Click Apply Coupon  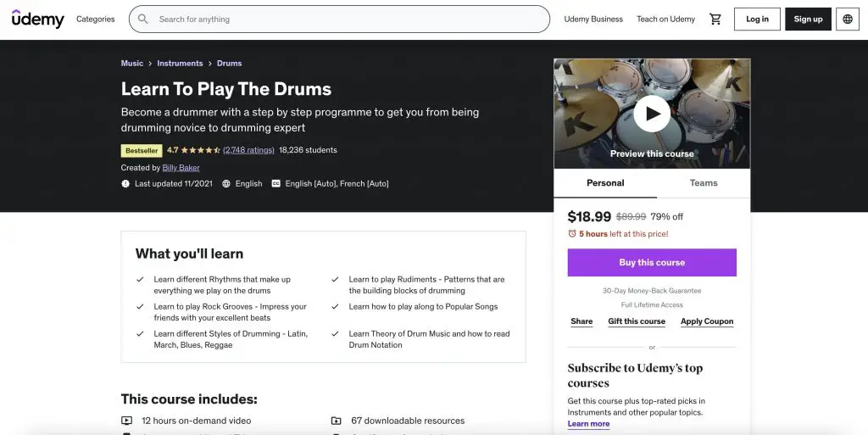tap(707, 321)
